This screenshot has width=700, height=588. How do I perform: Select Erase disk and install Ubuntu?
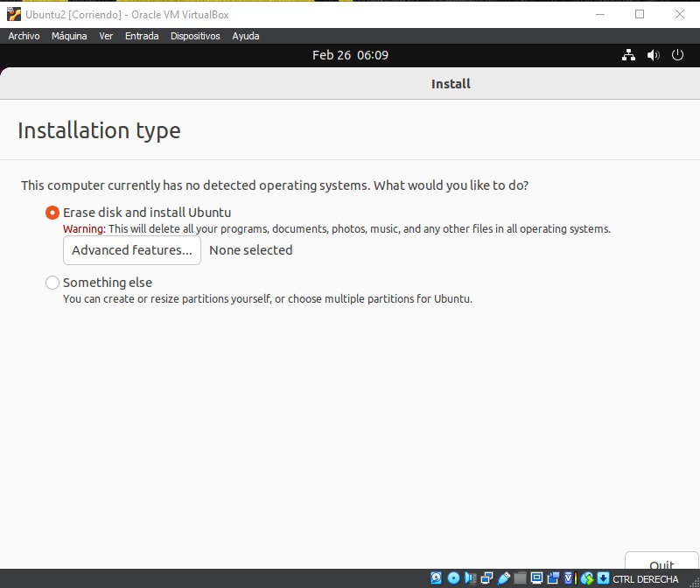pyautogui.click(x=52, y=213)
